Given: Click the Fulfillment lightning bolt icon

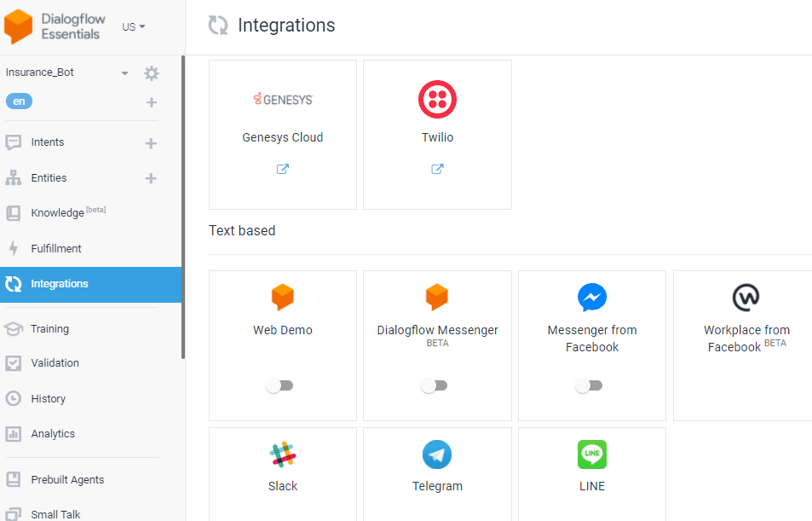Looking at the screenshot, I should [14, 248].
